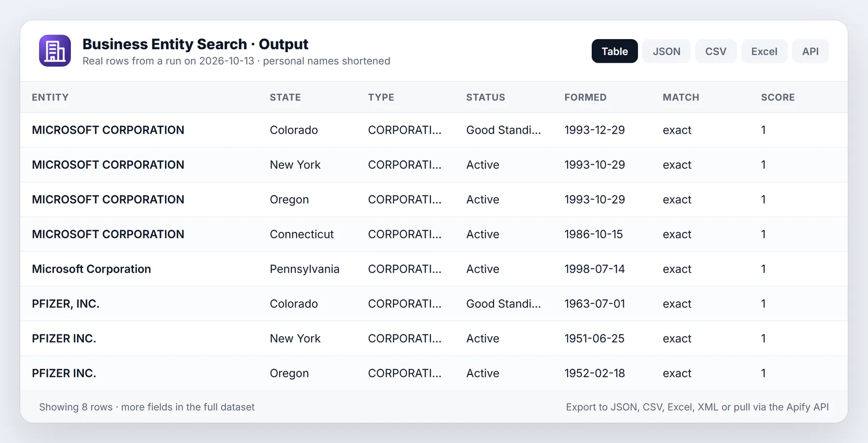Click Good Standi... status in Microsoft Colorado row

pyautogui.click(x=503, y=130)
